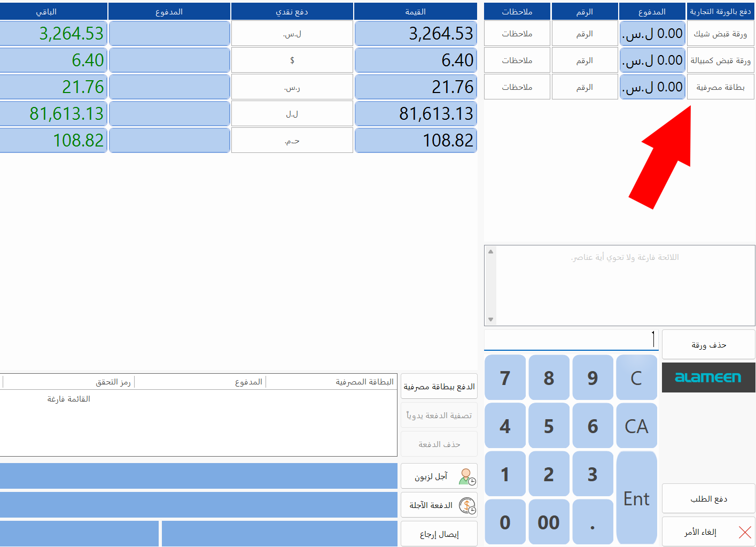The width and height of the screenshot is (756, 547).
Task: Click the deferred payment clock icon
Action: 467,505
